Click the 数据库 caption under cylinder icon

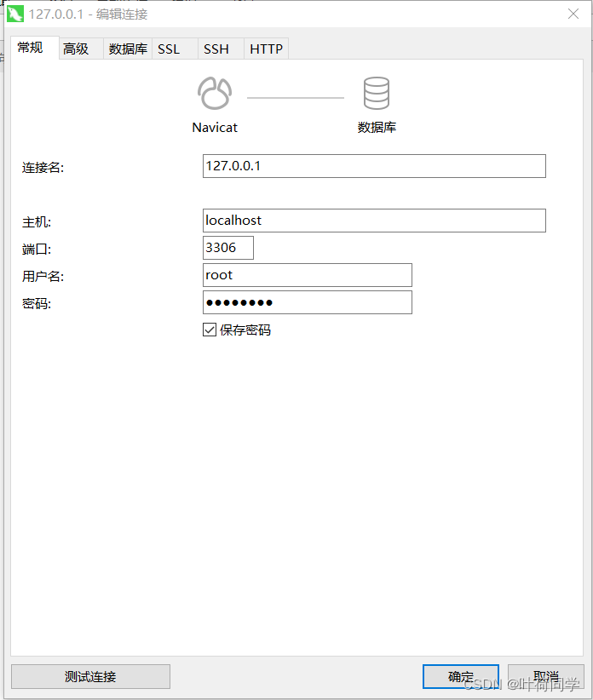coord(377,128)
